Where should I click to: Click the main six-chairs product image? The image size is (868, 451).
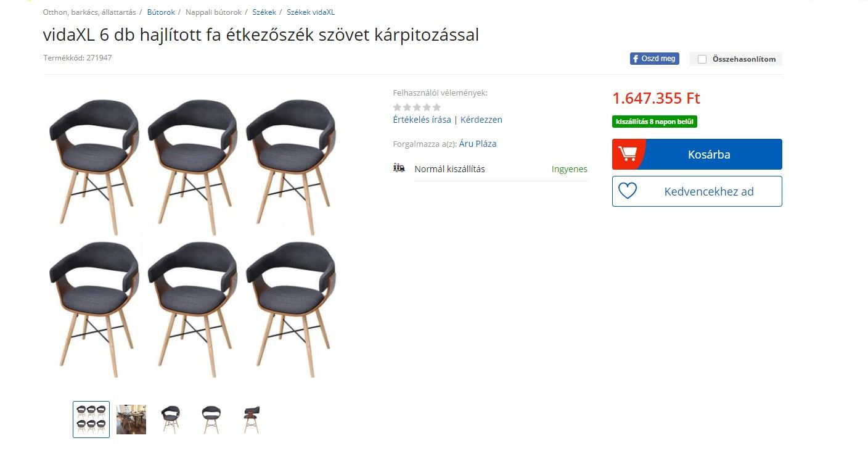[x=192, y=238]
